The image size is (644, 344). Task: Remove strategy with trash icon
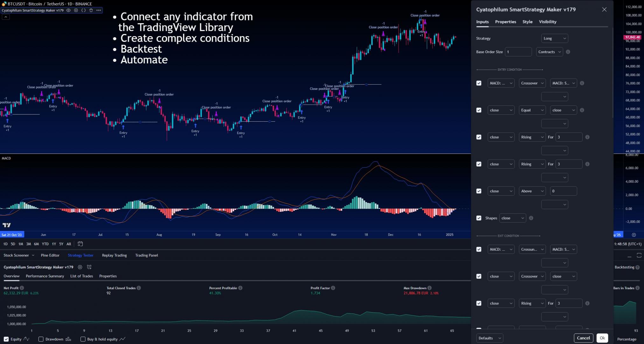pyautogui.click(x=91, y=10)
